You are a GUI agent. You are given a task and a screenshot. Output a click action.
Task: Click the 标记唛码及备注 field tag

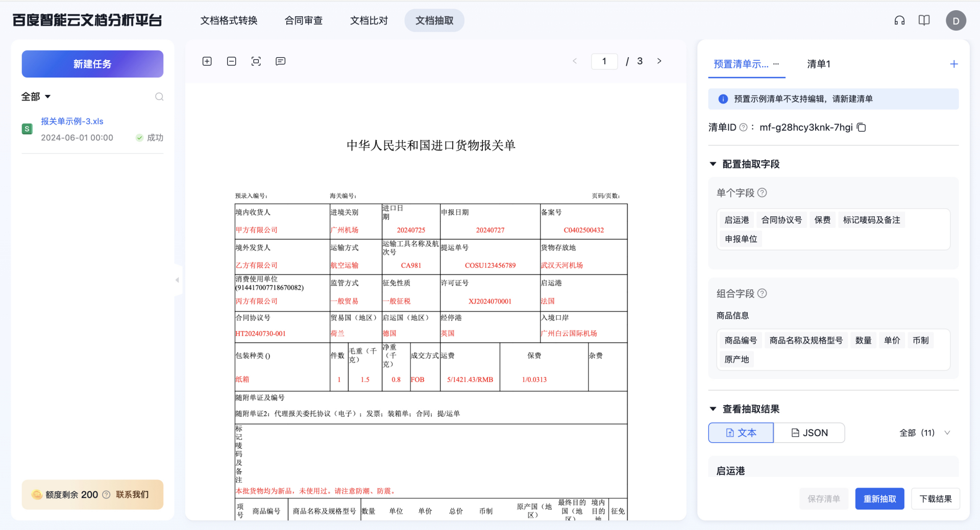(871, 220)
